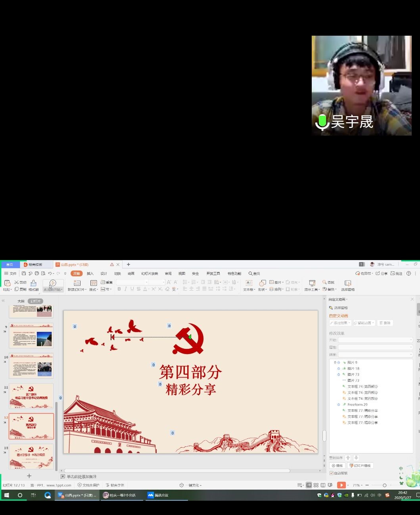Switch left pane to 幻灯片 slides view
Viewport: 420px width, 515px height.
tap(35, 301)
